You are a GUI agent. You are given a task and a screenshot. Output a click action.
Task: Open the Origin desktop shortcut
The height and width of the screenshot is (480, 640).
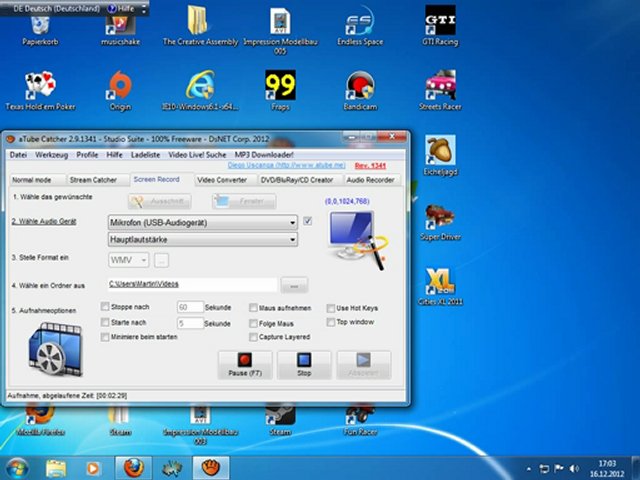[x=120, y=86]
